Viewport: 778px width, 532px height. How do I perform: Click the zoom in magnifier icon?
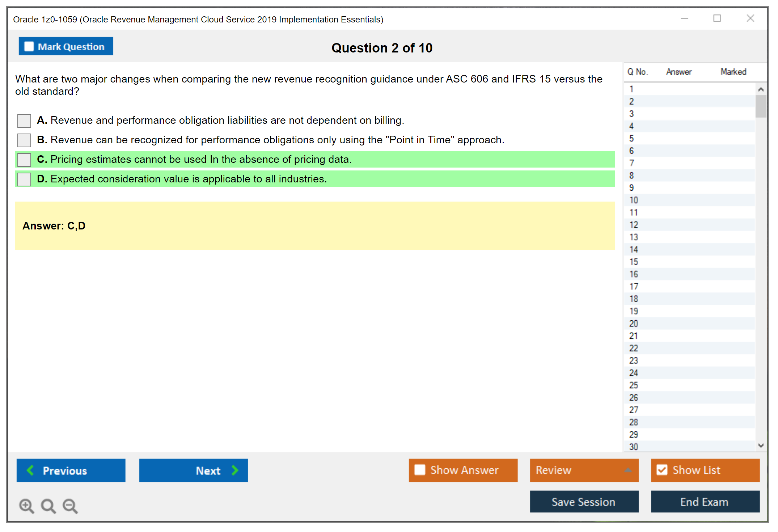[x=26, y=506]
